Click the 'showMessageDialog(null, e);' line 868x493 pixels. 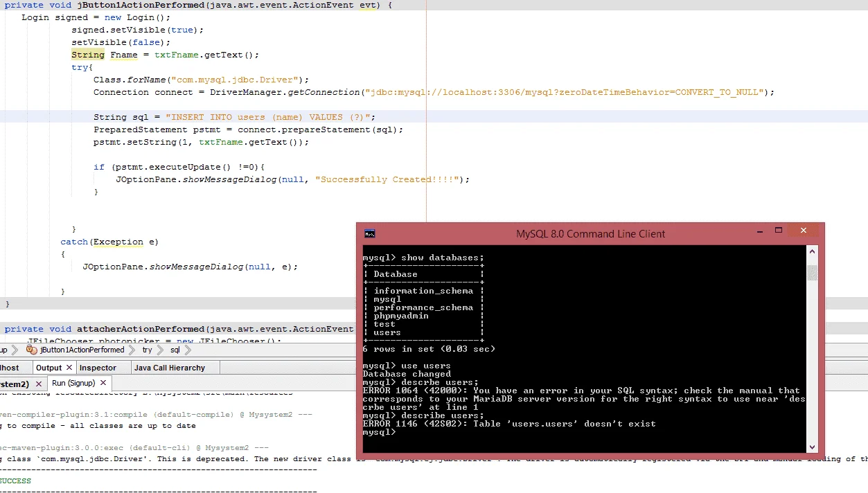tap(190, 267)
